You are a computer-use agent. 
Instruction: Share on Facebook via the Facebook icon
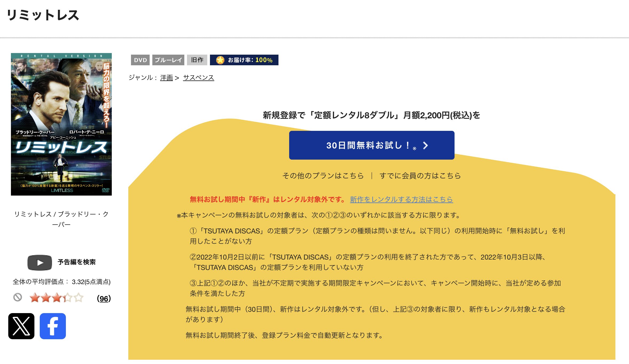point(53,326)
